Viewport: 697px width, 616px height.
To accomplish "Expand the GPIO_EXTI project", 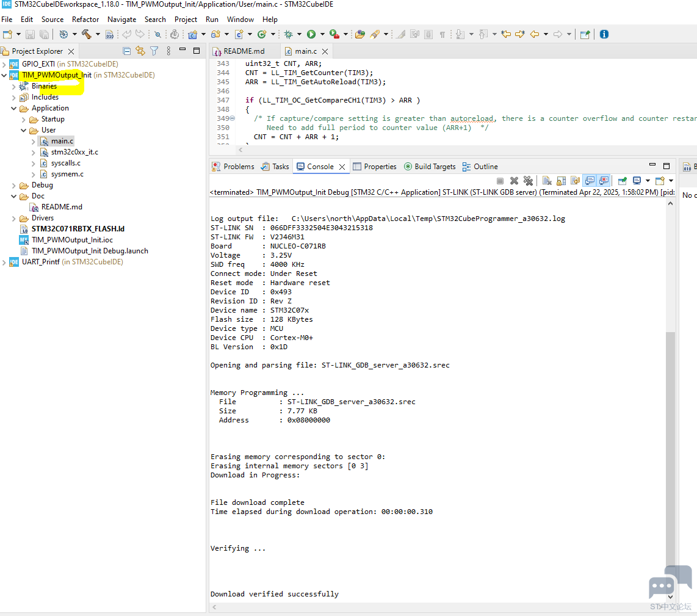I will (x=4, y=65).
